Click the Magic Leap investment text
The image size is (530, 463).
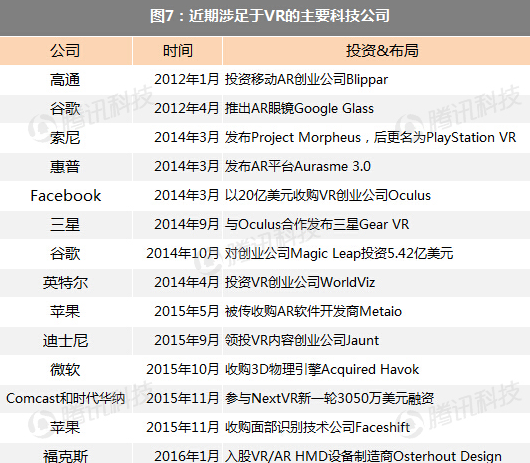[339, 253]
